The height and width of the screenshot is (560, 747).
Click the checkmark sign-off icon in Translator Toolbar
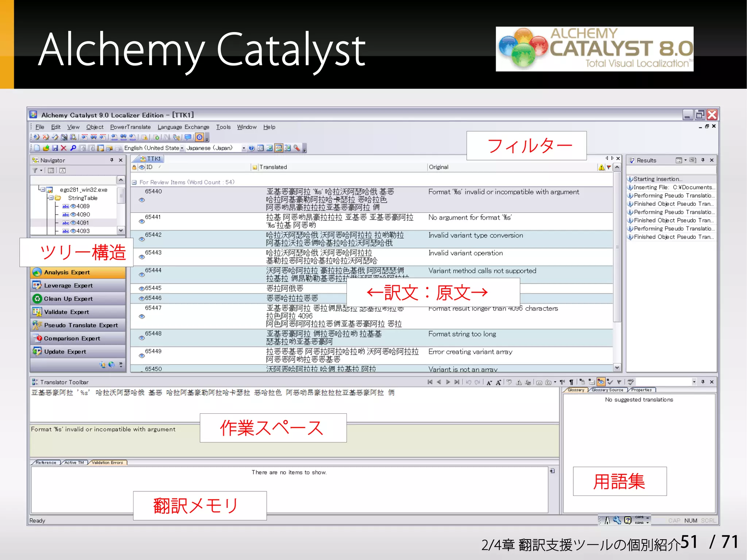(x=611, y=382)
